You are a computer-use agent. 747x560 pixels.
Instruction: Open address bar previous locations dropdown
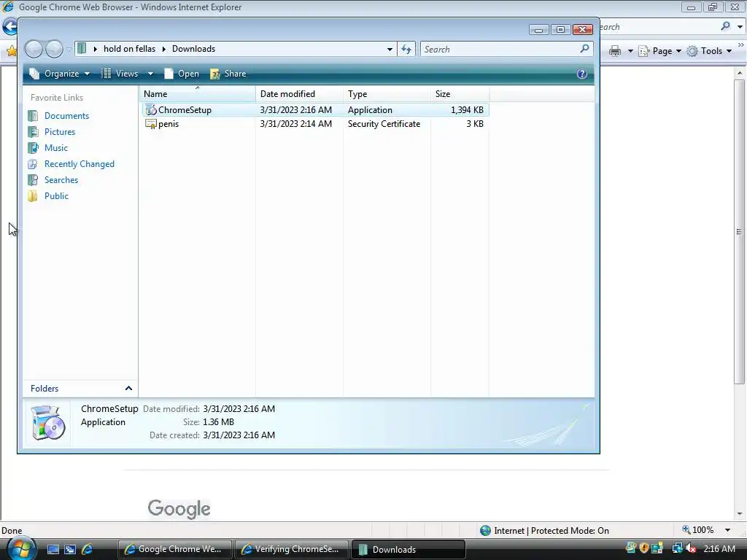[x=390, y=49]
